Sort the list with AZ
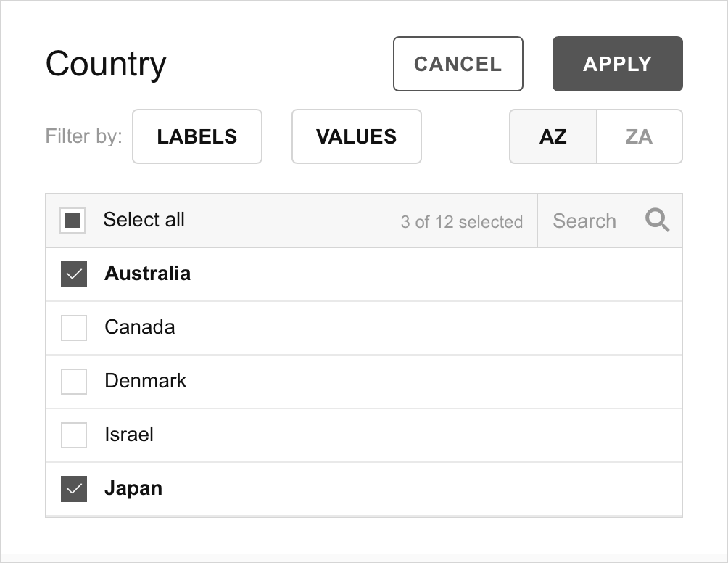 click(x=553, y=136)
